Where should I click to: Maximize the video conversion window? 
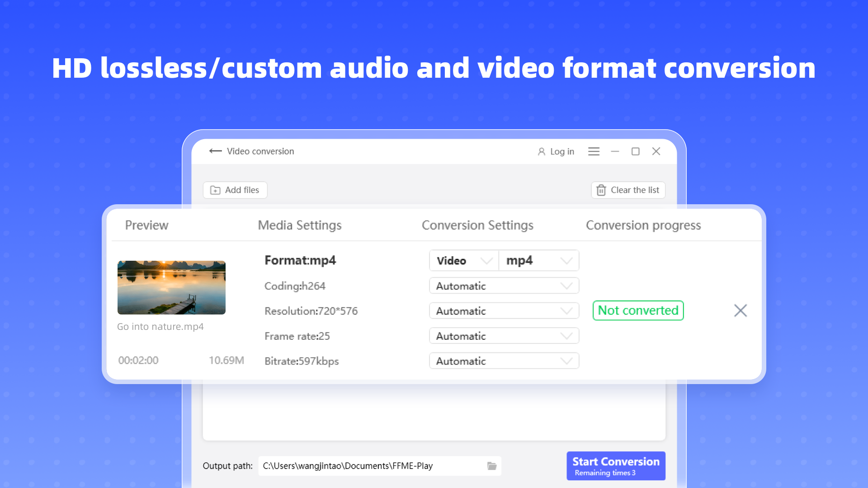click(x=635, y=151)
